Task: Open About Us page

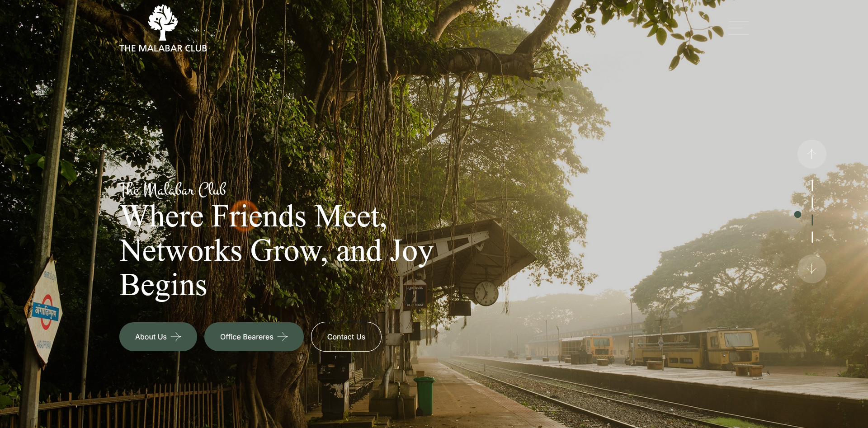Action: coord(158,337)
